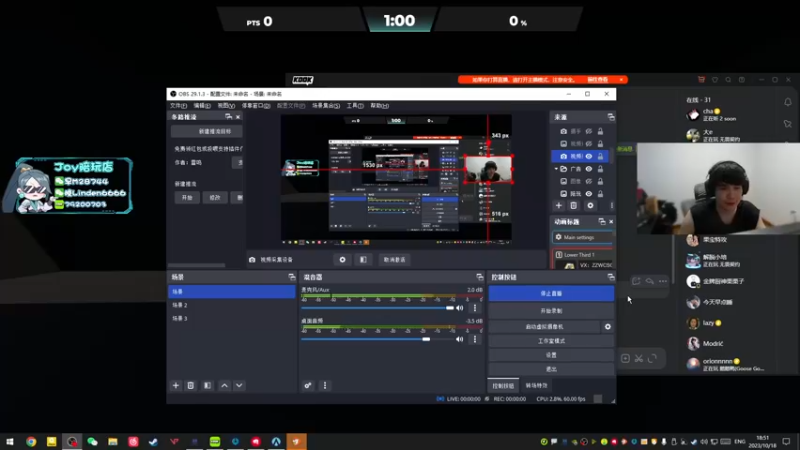Open the search icon in KOOK title bar
This screenshot has width=800, height=450.
click(x=728, y=80)
